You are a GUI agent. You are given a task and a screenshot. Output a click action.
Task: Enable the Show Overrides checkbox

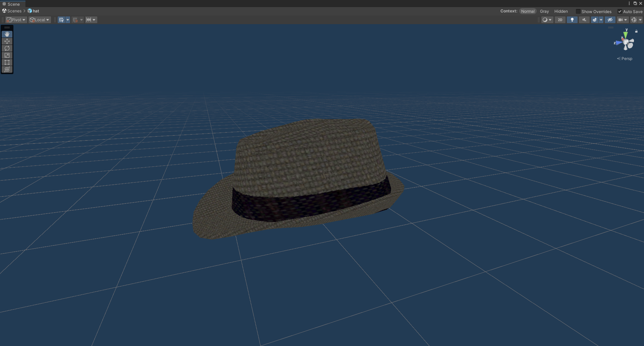[578, 11]
